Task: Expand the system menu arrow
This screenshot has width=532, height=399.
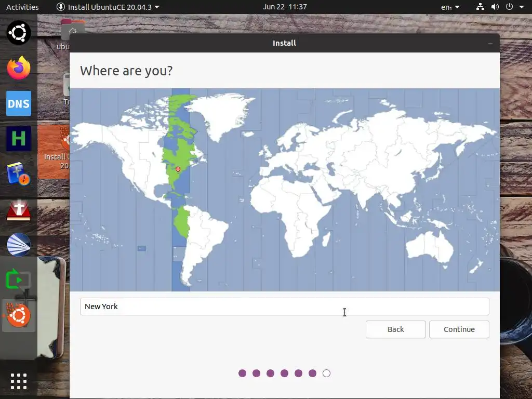Action: click(522, 7)
